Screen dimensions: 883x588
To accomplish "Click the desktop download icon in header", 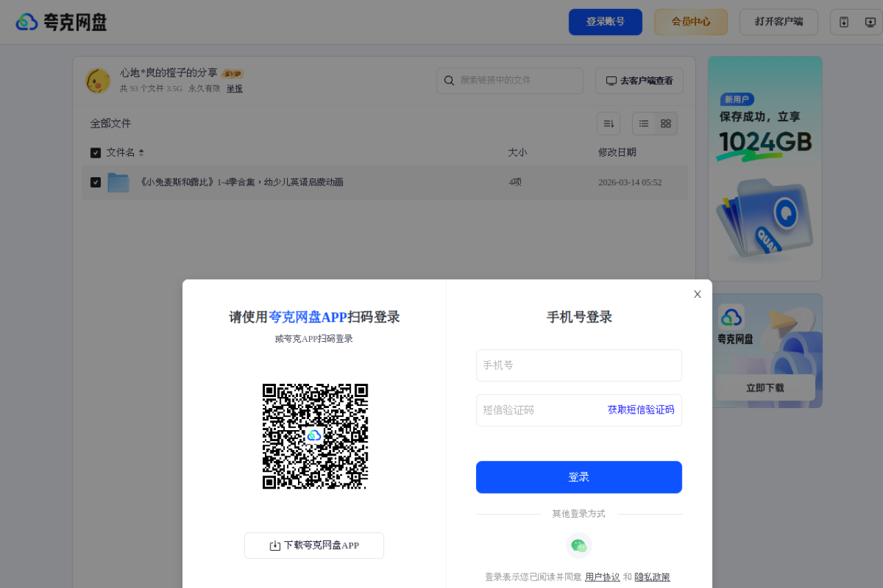I will pos(870,21).
